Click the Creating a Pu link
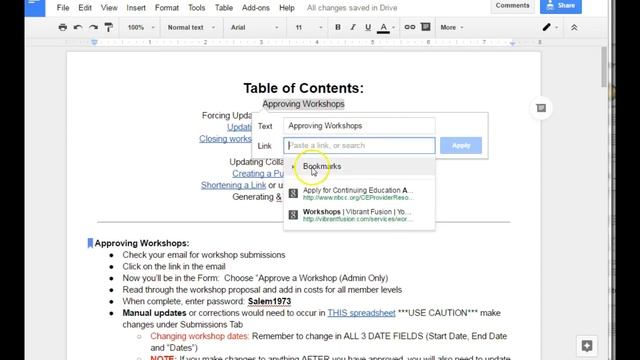This screenshot has width=640, height=360. (x=258, y=173)
